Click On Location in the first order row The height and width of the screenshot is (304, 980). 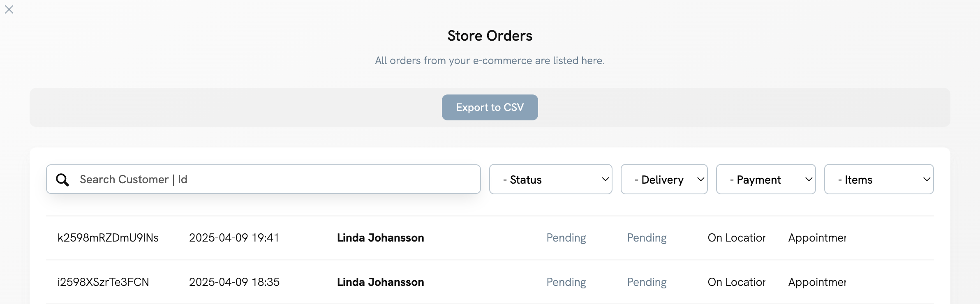click(x=736, y=238)
